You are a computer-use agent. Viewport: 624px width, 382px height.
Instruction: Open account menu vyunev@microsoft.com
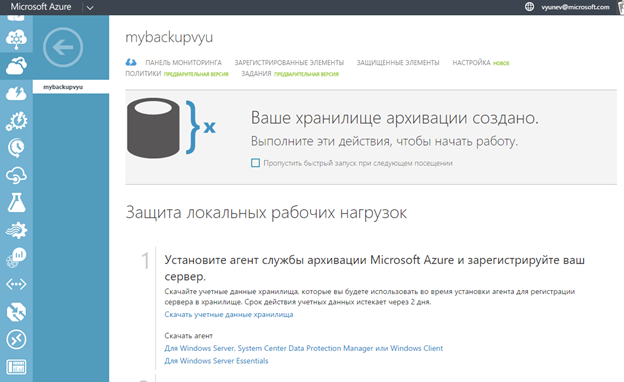tap(575, 7)
